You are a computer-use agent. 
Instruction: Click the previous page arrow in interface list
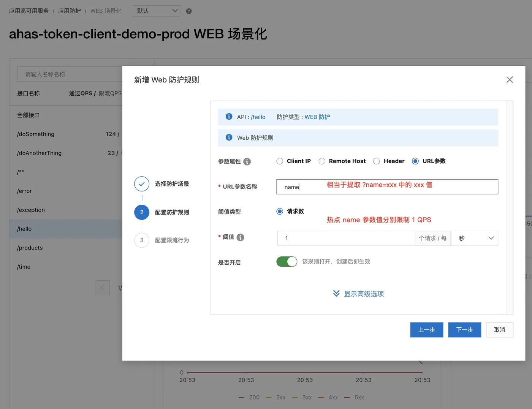(x=102, y=287)
